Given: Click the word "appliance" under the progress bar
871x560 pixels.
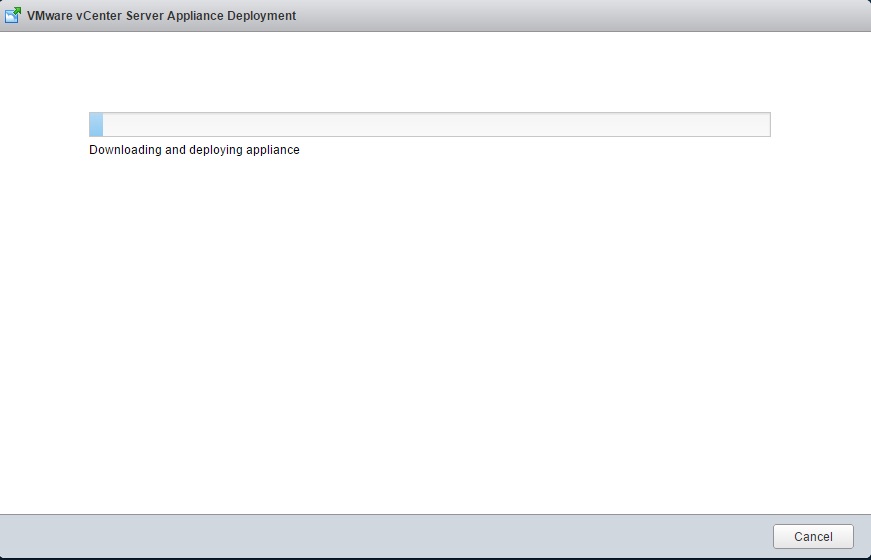Looking at the screenshot, I should coord(273,150).
